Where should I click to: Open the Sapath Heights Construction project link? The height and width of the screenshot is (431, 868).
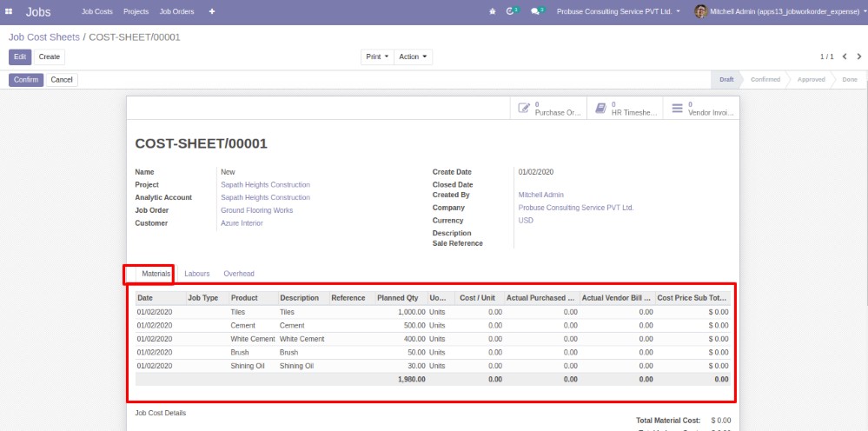tap(265, 185)
